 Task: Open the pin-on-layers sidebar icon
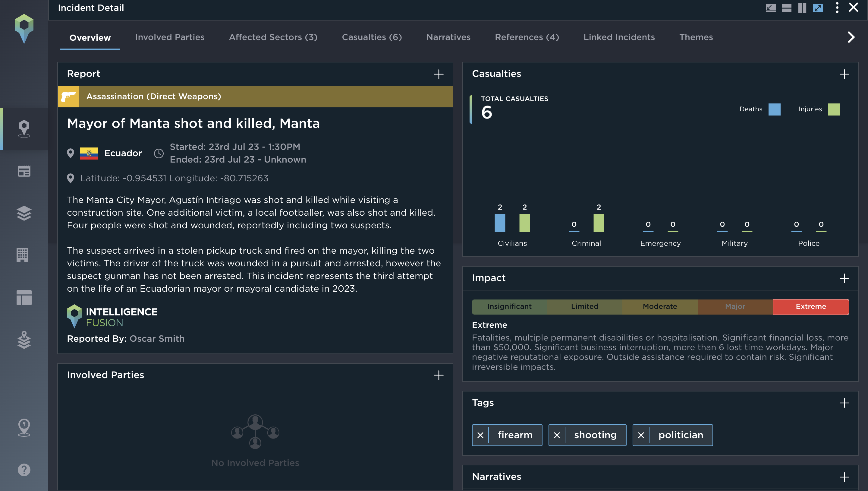tap(24, 340)
